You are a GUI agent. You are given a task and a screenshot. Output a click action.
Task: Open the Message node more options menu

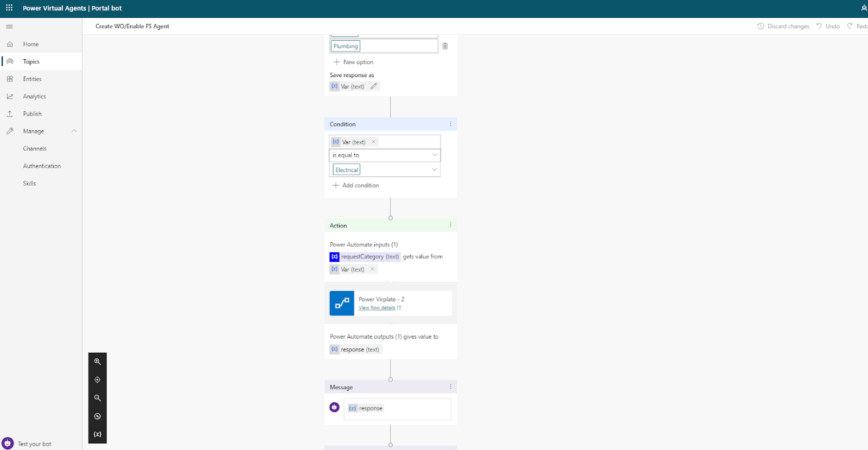(450, 387)
